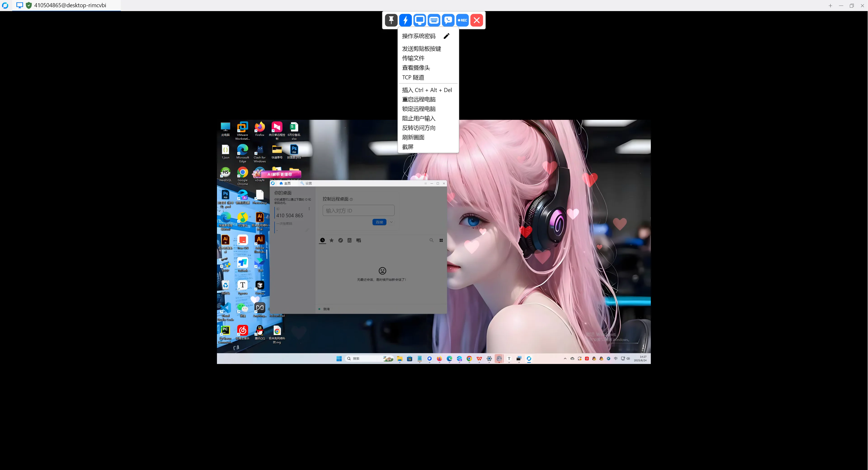The height and width of the screenshot is (470, 868).
Task: Select the favorites star tab
Action: coord(332,240)
